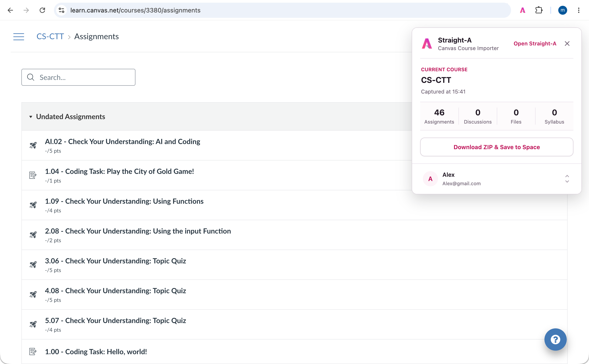The height and width of the screenshot is (364, 589).
Task: Click the Straight-A logo in popup
Action: [x=427, y=44]
